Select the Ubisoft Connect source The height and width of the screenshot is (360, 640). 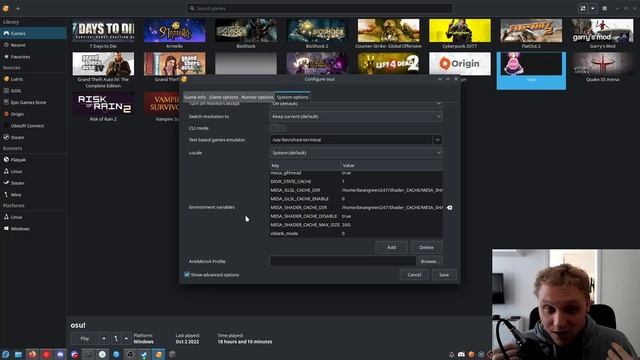point(33,126)
